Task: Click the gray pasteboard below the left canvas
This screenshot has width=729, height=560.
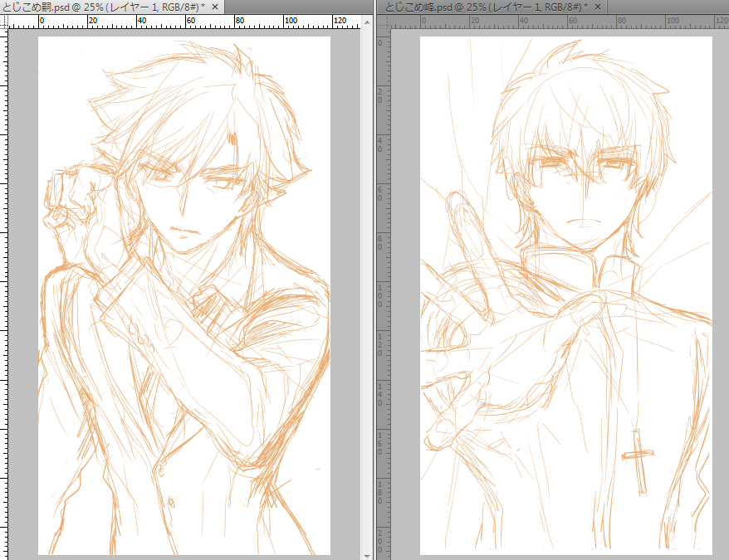Action: 183,558
